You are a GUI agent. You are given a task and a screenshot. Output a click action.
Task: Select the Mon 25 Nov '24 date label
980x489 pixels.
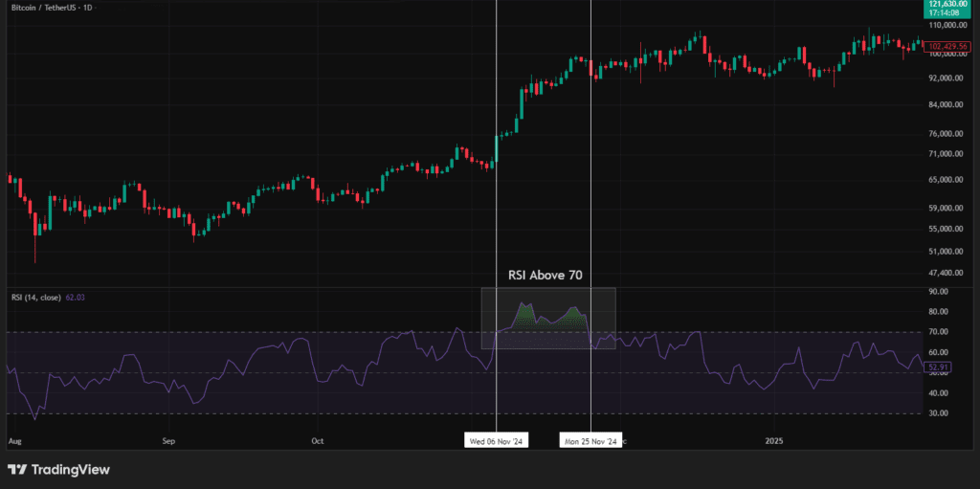click(x=590, y=441)
